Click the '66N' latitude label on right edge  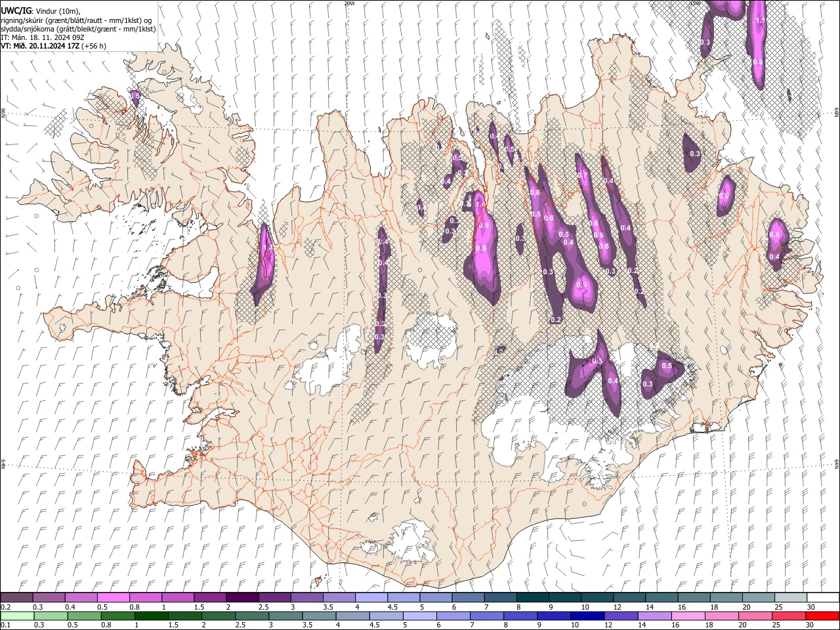837,114
